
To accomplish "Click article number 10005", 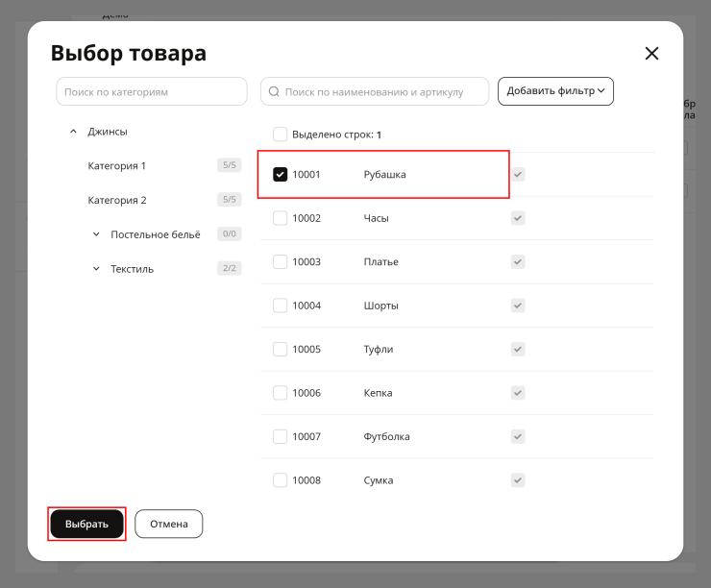I will [306, 349].
